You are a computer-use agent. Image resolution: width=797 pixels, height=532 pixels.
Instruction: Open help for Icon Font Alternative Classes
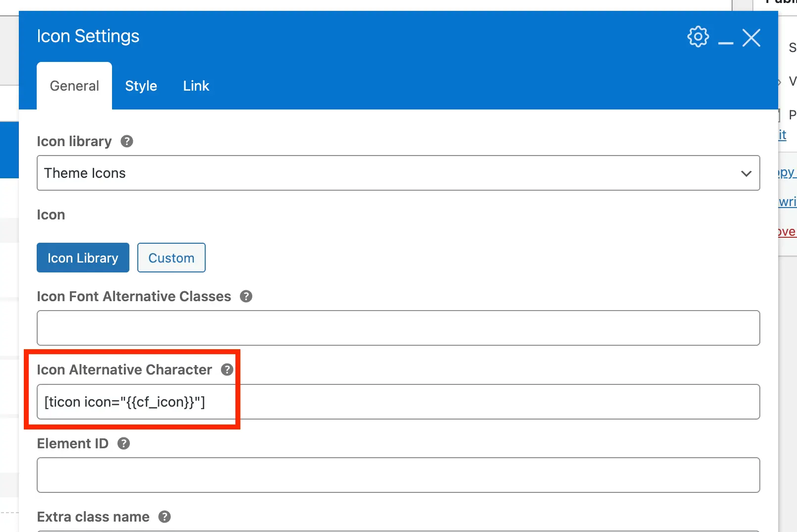[x=246, y=296]
